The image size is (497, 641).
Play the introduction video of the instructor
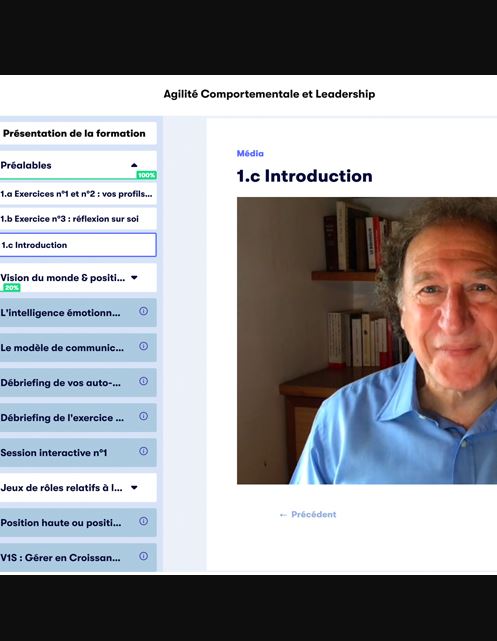[x=367, y=341]
